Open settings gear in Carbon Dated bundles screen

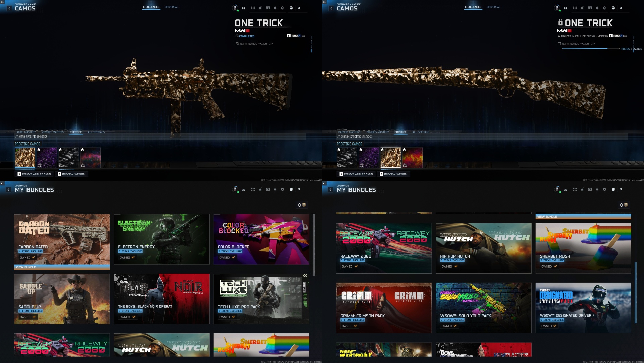[x=282, y=189]
